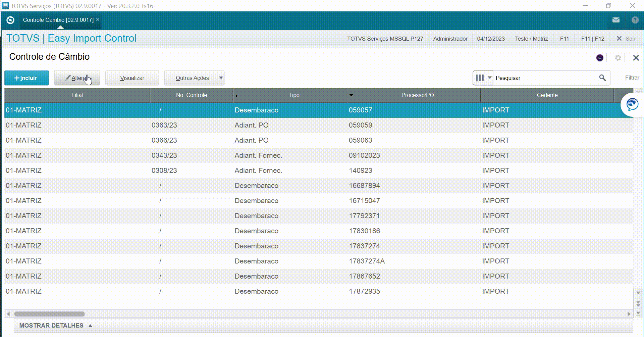Open the search column selector dropdown

tap(483, 78)
